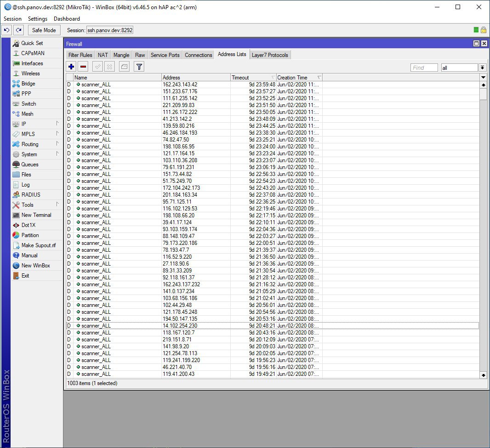Image resolution: width=490 pixels, height=448 pixels.
Task: Expand the IP submenu
Action: [x=37, y=124]
